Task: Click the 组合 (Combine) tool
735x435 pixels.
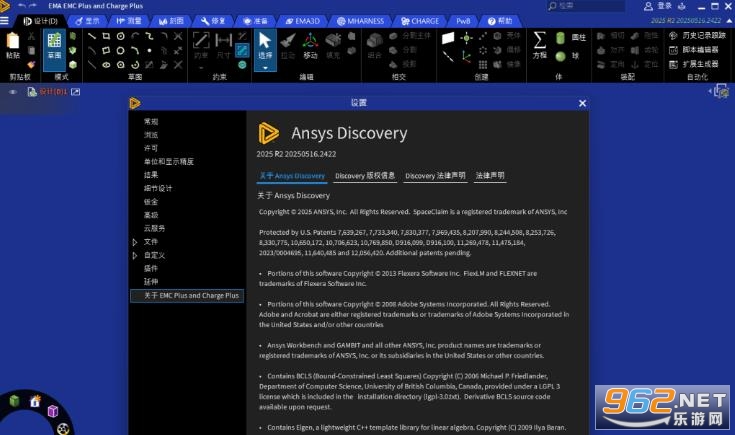Action: point(374,45)
